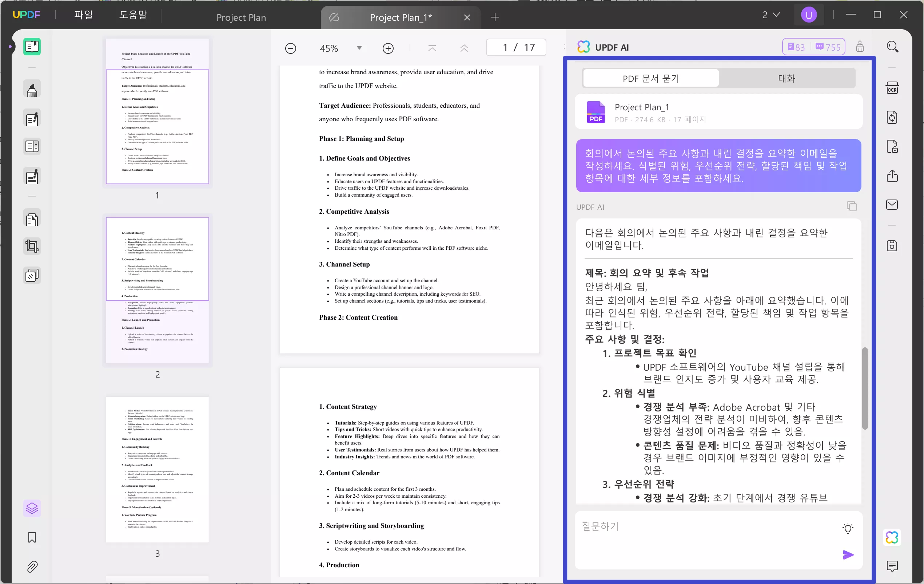Open the search magnifier icon
The image size is (924, 584).
point(892,47)
